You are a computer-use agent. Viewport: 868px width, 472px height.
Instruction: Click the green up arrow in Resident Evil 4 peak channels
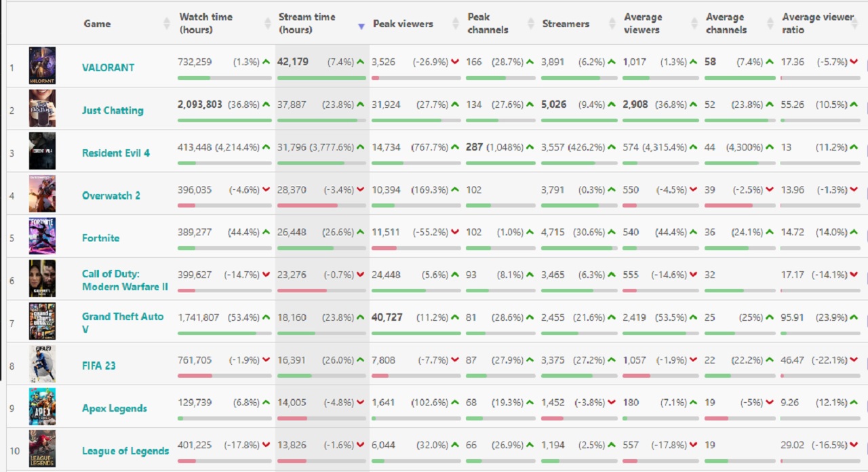(530, 147)
